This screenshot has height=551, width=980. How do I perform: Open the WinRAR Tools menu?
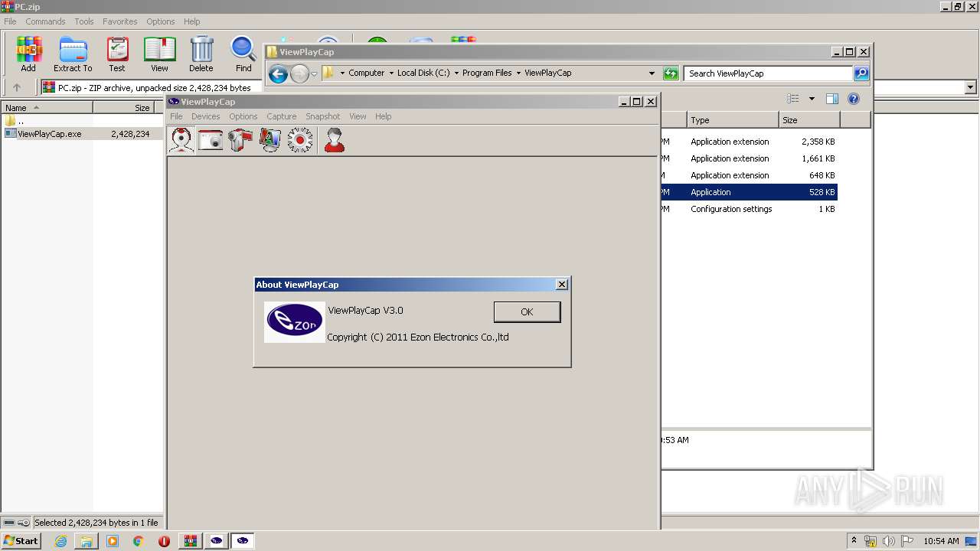(84, 21)
